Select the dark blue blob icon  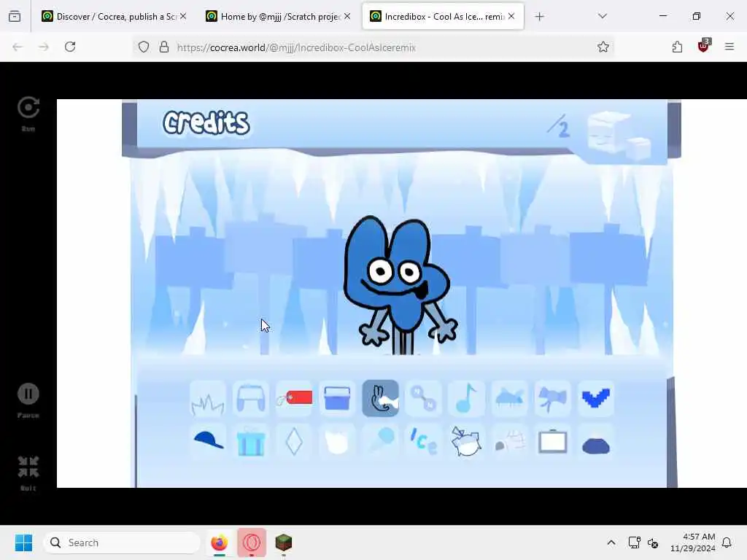[596, 441]
